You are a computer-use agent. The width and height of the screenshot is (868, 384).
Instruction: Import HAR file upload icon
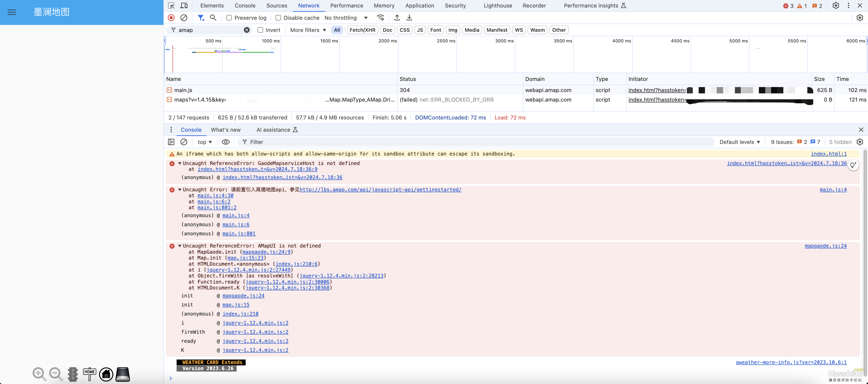click(397, 17)
